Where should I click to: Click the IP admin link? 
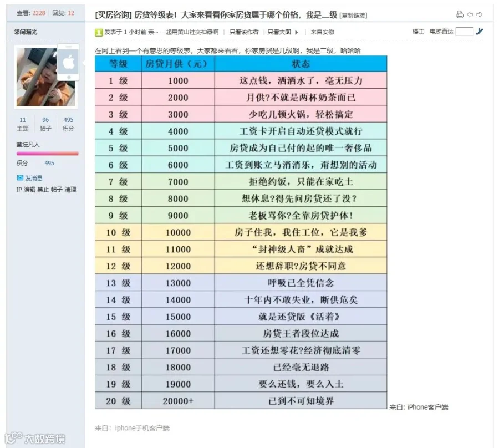tap(19, 189)
